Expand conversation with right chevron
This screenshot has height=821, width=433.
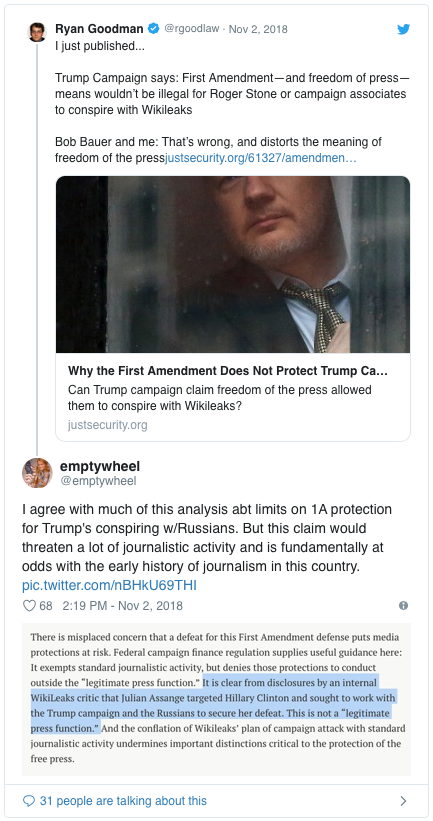403,801
